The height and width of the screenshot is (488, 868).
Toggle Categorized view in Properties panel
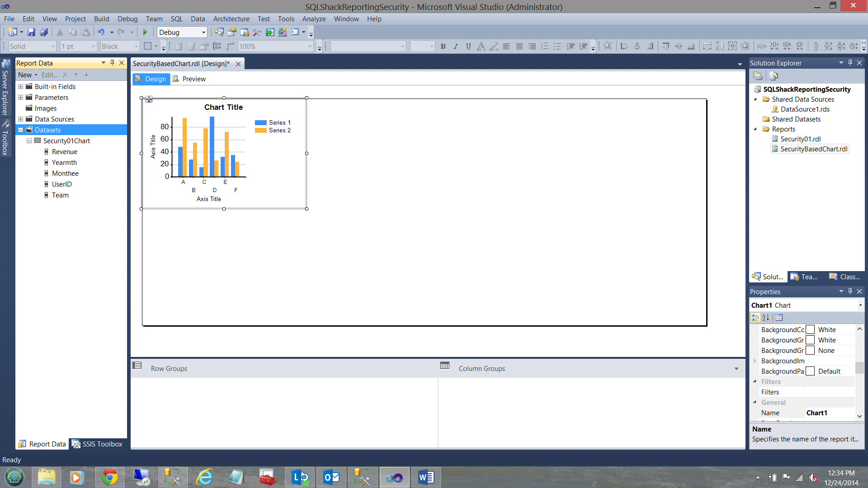[755, 318]
